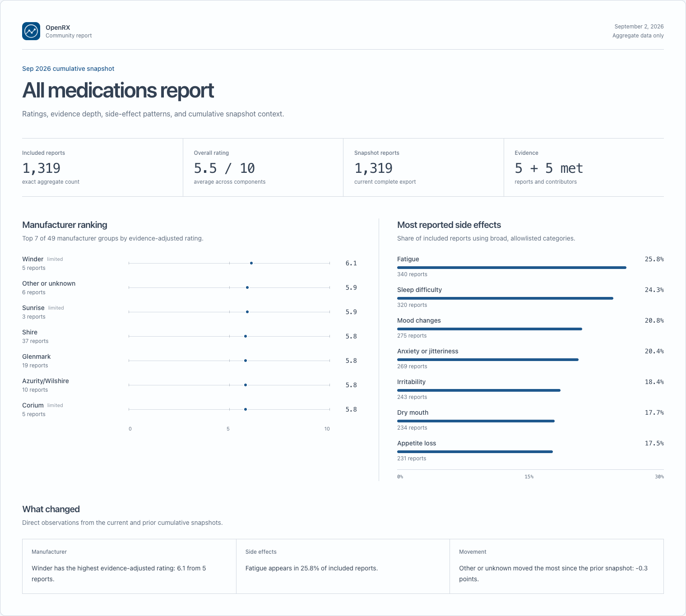Click the Community report subtitle
The image size is (686, 616).
tap(69, 36)
